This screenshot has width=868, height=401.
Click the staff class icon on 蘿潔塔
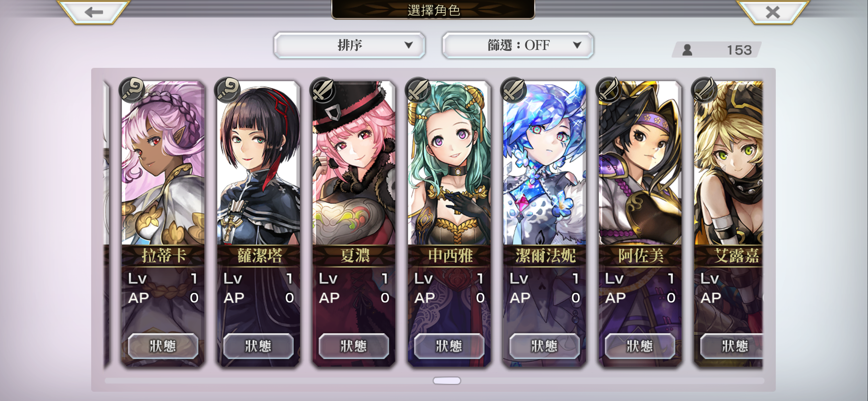click(227, 90)
